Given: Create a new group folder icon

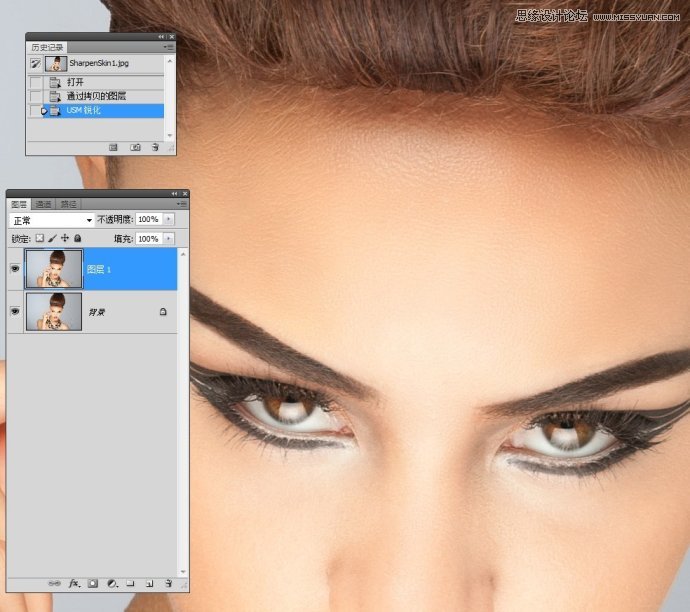Looking at the screenshot, I should point(130,583).
